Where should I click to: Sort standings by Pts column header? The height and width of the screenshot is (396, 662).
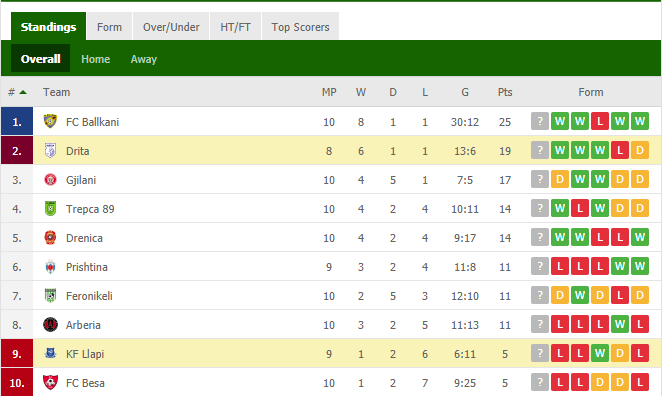tap(505, 92)
